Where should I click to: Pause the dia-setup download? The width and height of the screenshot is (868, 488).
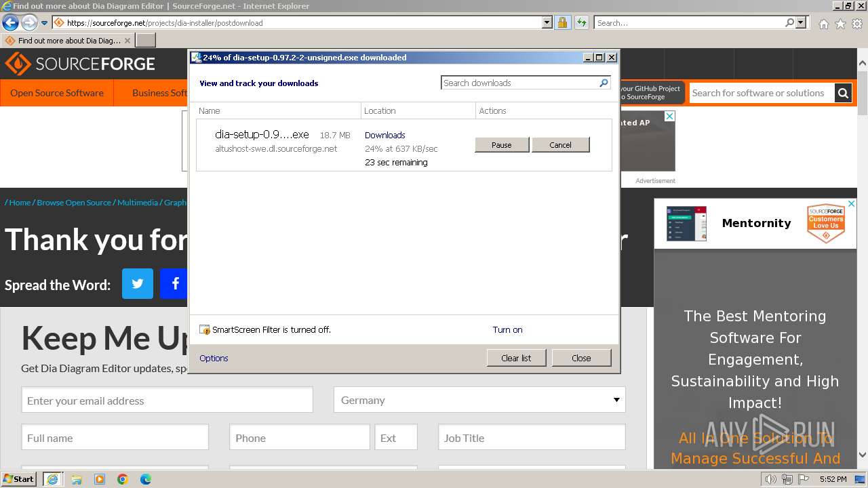pos(502,145)
